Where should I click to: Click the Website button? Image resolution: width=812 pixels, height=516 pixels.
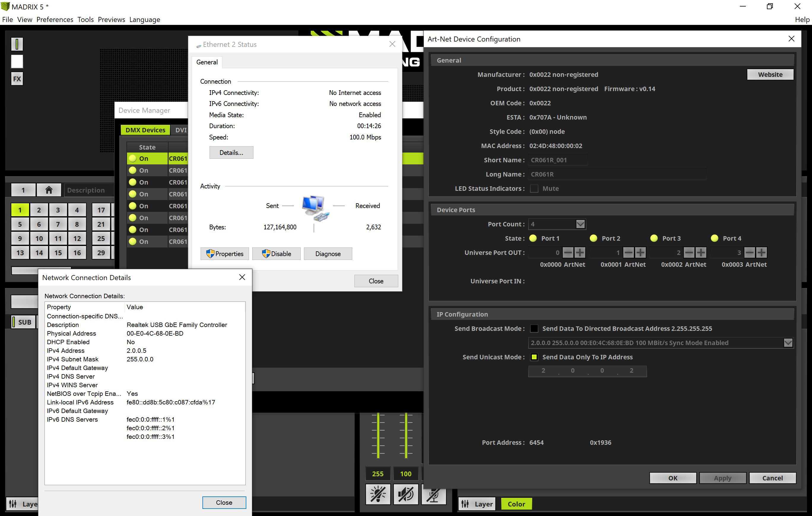pos(770,74)
